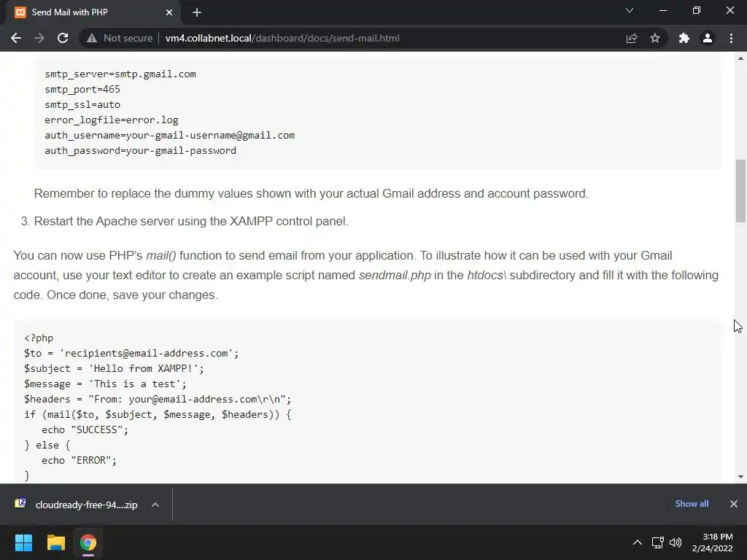Click the echo "ERROR"; code line
The image size is (747, 560).
[x=79, y=460]
